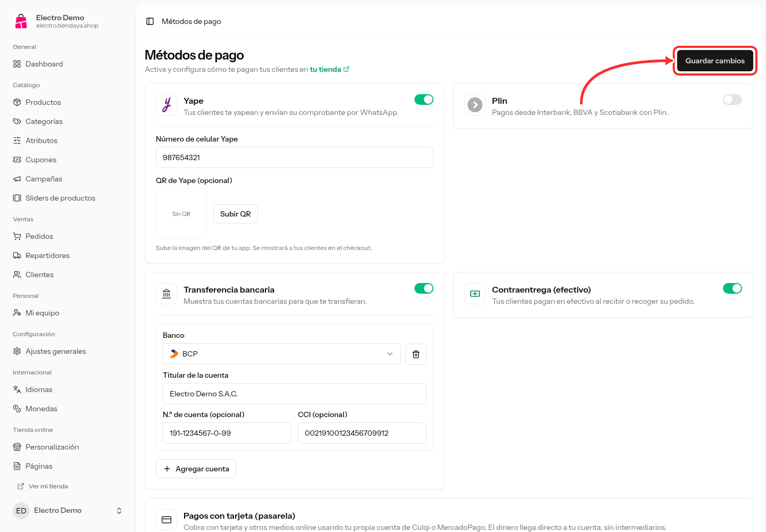Click the Personalización storefront icon
Image resolution: width=766 pixels, height=532 pixels.
click(x=17, y=447)
